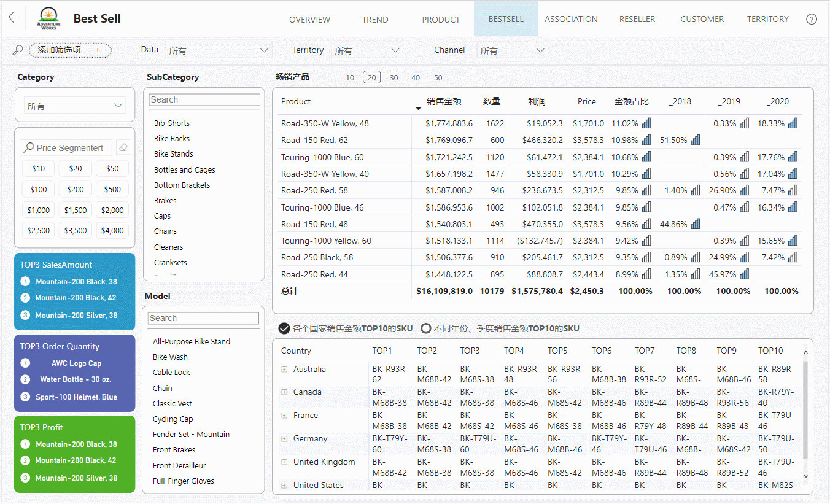Click the Adventure Works logo
This screenshot has height=504, width=830.
tap(49, 19)
